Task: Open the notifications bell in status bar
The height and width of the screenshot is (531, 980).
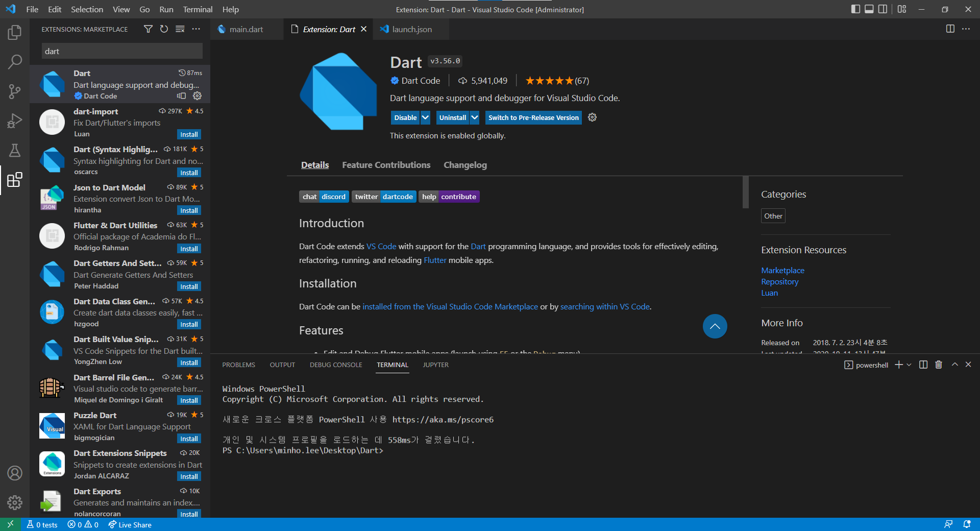Action: click(x=967, y=524)
